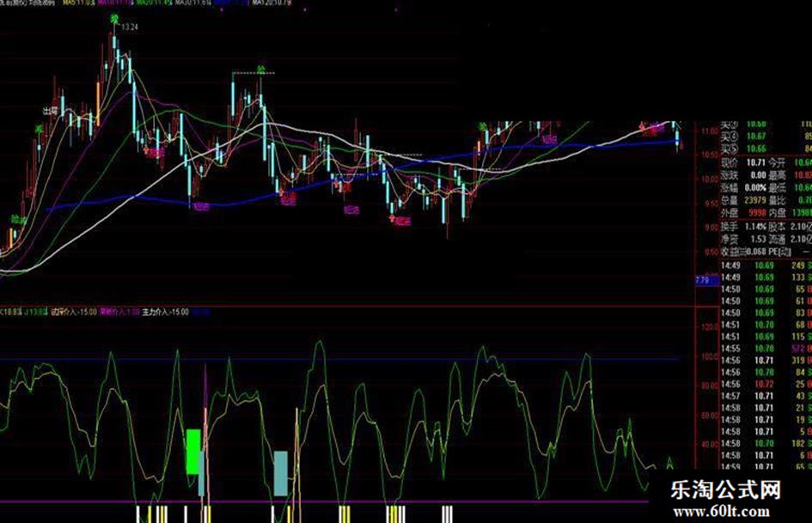The image size is (812, 523).
Task: Select the bright green indicator bar
Action: tap(193, 451)
